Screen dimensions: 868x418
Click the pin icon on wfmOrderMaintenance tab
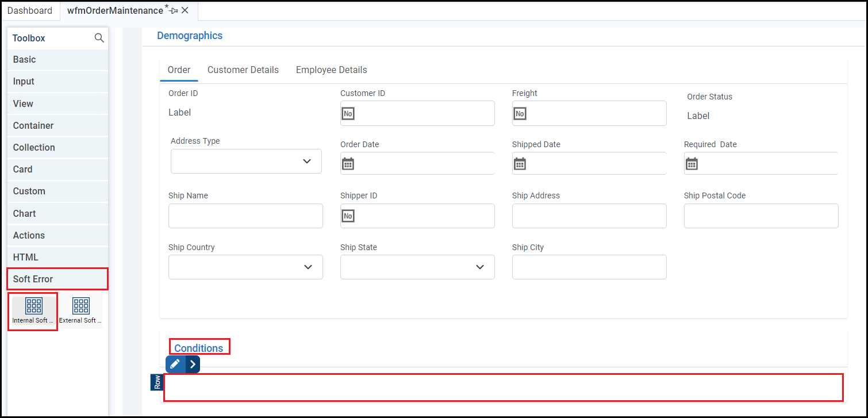tap(174, 10)
